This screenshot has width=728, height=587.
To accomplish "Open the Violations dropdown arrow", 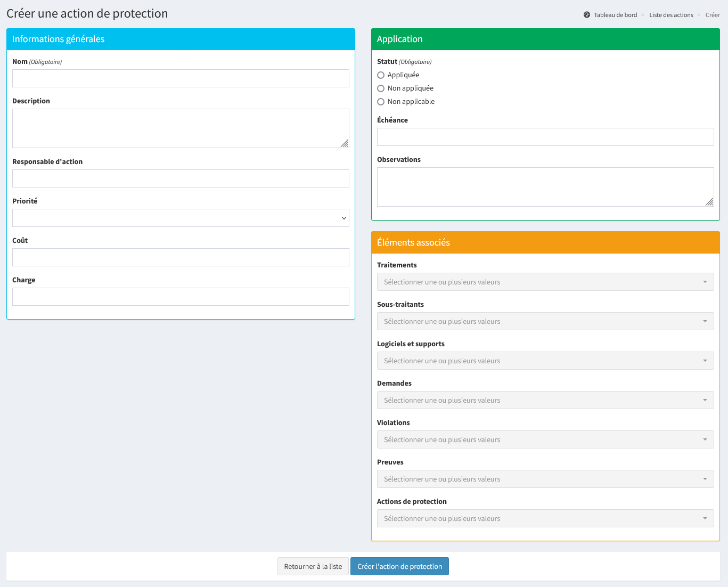I will (705, 439).
